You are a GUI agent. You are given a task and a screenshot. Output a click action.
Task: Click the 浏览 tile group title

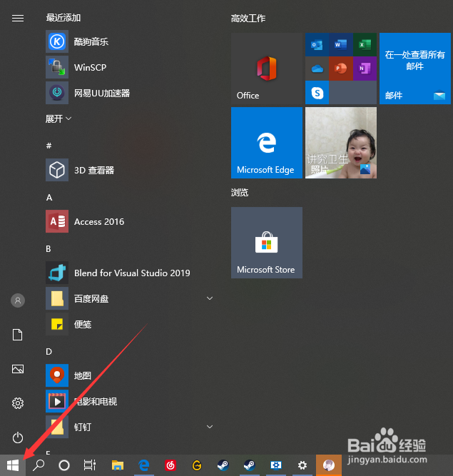(240, 193)
